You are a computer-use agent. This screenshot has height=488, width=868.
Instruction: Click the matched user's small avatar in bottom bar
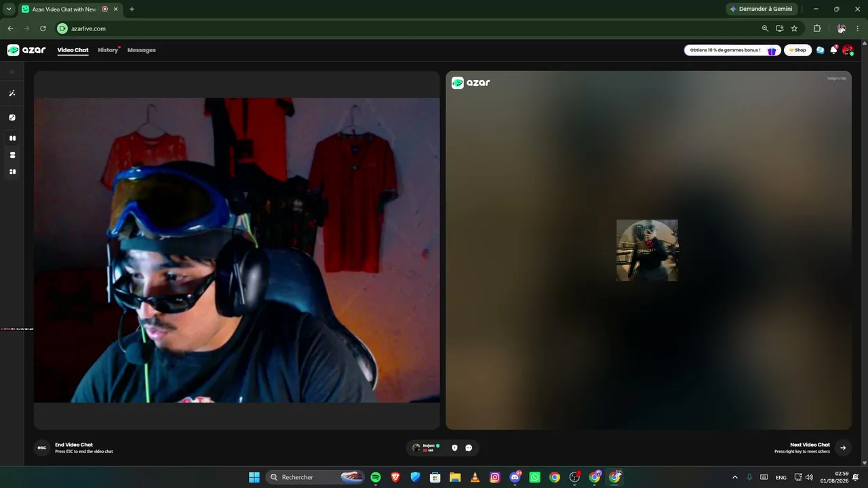click(416, 447)
